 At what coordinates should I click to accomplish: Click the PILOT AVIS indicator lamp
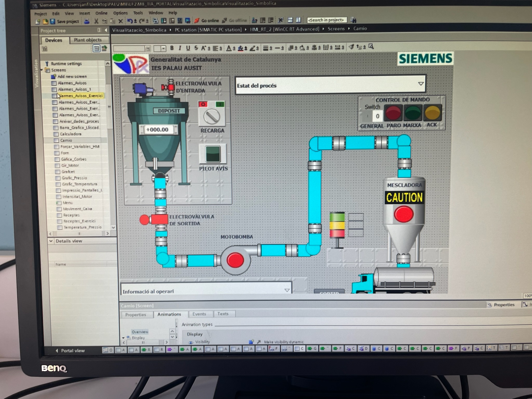point(213,154)
